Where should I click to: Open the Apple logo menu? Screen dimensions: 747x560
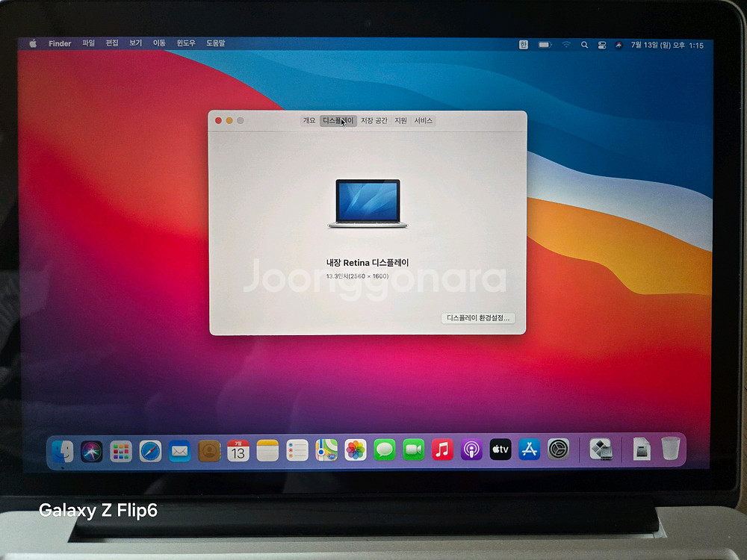(33, 43)
